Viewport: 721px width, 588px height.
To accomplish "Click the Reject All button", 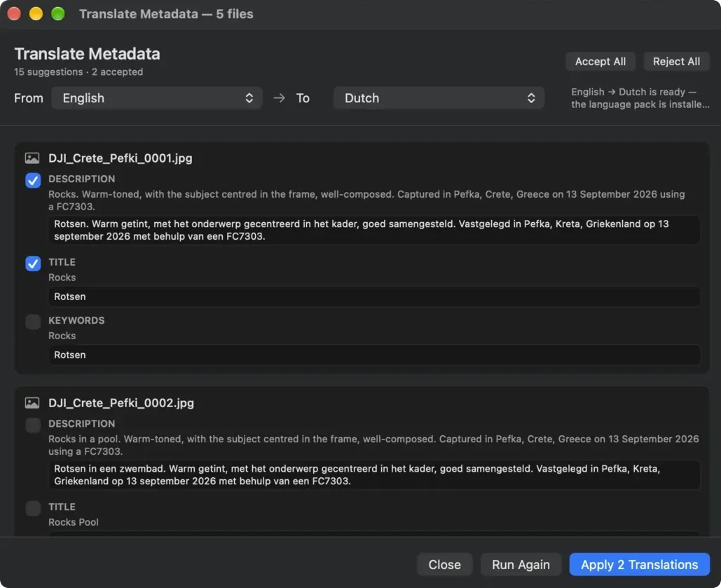I will (x=676, y=62).
